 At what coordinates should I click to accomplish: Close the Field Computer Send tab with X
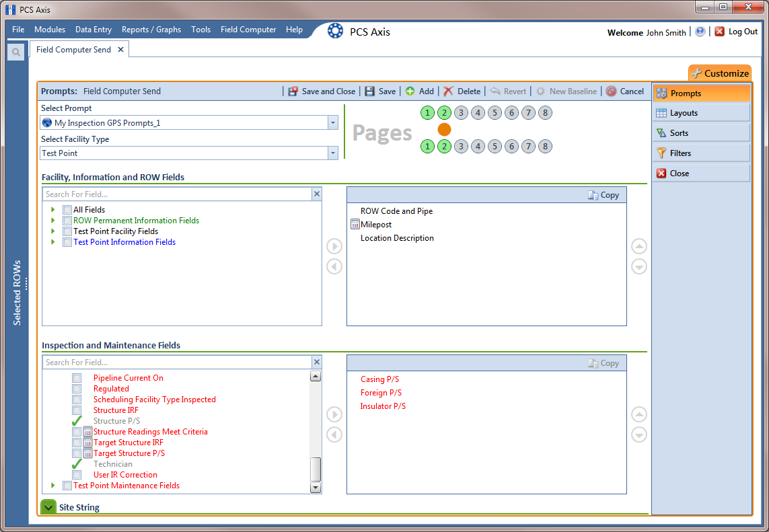pyautogui.click(x=120, y=50)
